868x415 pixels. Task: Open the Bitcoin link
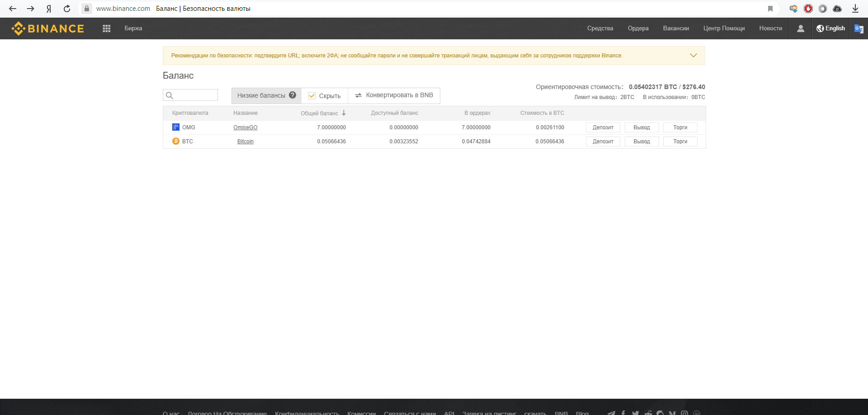coord(245,141)
